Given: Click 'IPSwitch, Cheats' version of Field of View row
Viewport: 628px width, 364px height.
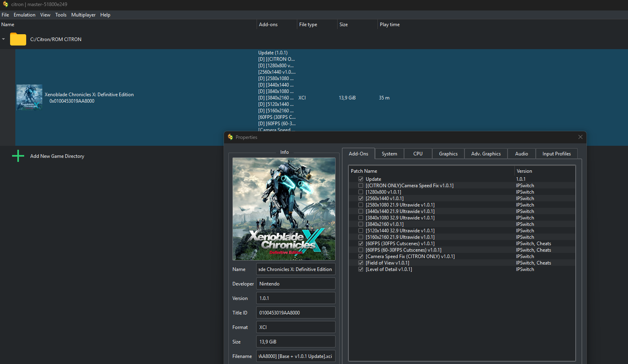Looking at the screenshot, I should (x=534, y=263).
